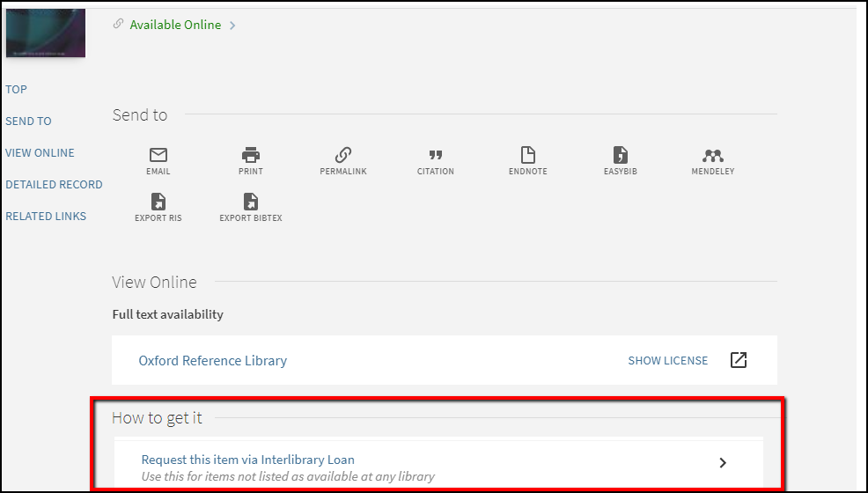Viewport: 868px width, 493px height.
Task: Open the Oxford Reference Library link
Action: tap(212, 360)
